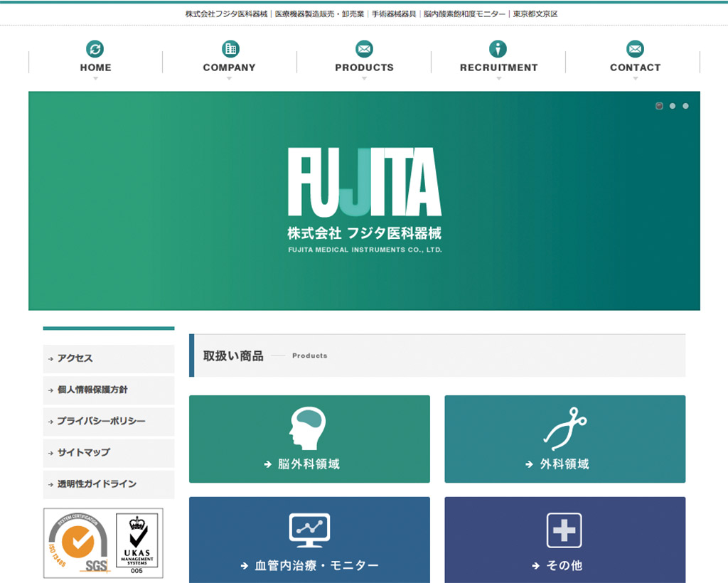728x583 pixels.
Task: Select the first banner slide dot
Action: pos(659,106)
